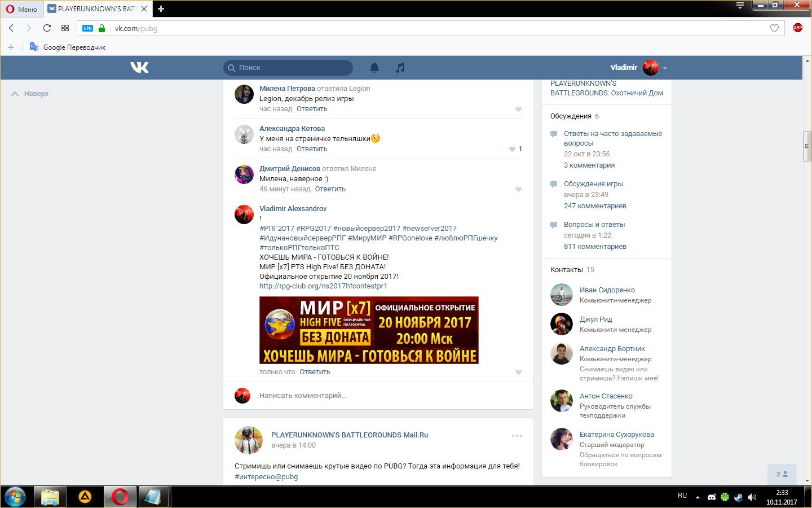Add page to bookmarks heart icon
This screenshot has width=812, height=508.
point(774,28)
